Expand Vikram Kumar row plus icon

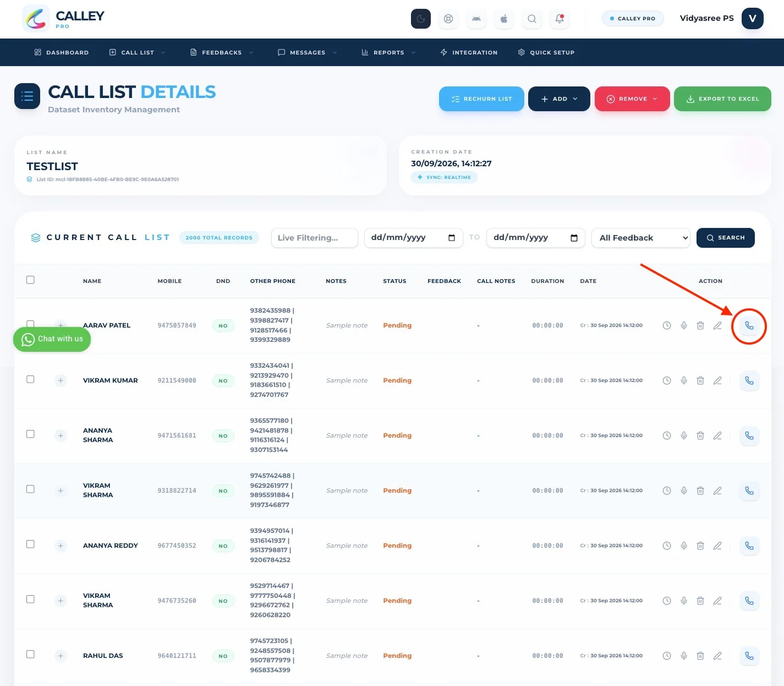click(61, 380)
